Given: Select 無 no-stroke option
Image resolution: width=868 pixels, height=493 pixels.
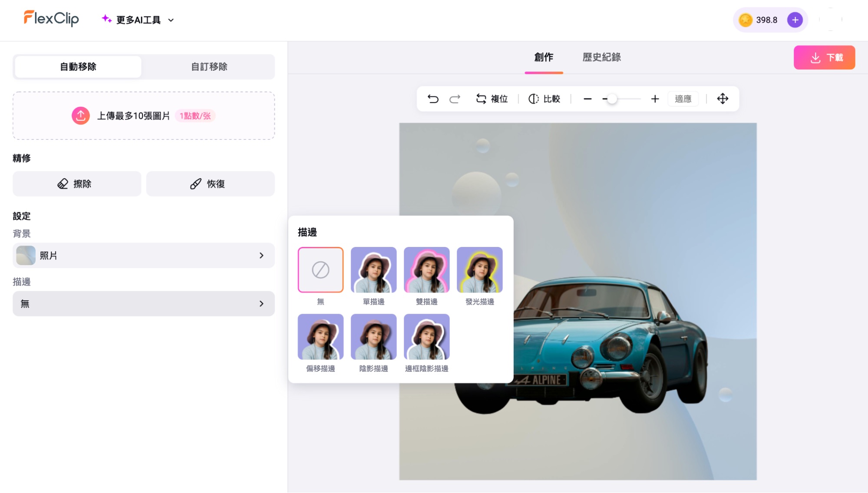Looking at the screenshot, I should (320, 270).
